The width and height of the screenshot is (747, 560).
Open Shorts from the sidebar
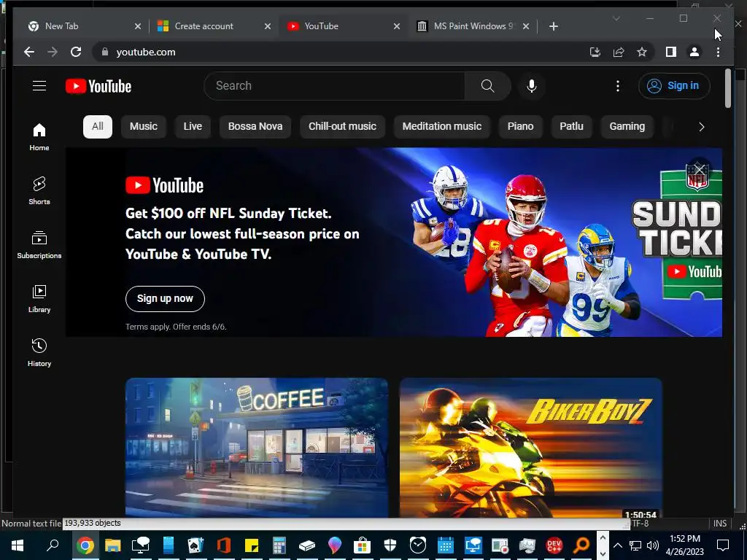[39, 191]
